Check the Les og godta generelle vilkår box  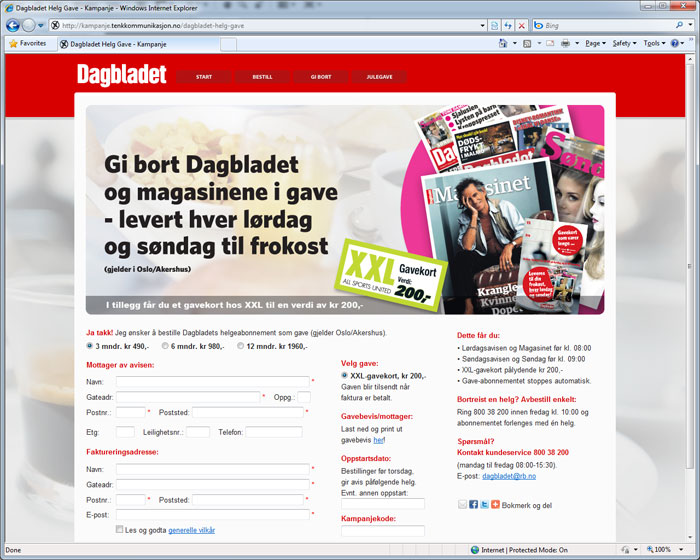119,529
